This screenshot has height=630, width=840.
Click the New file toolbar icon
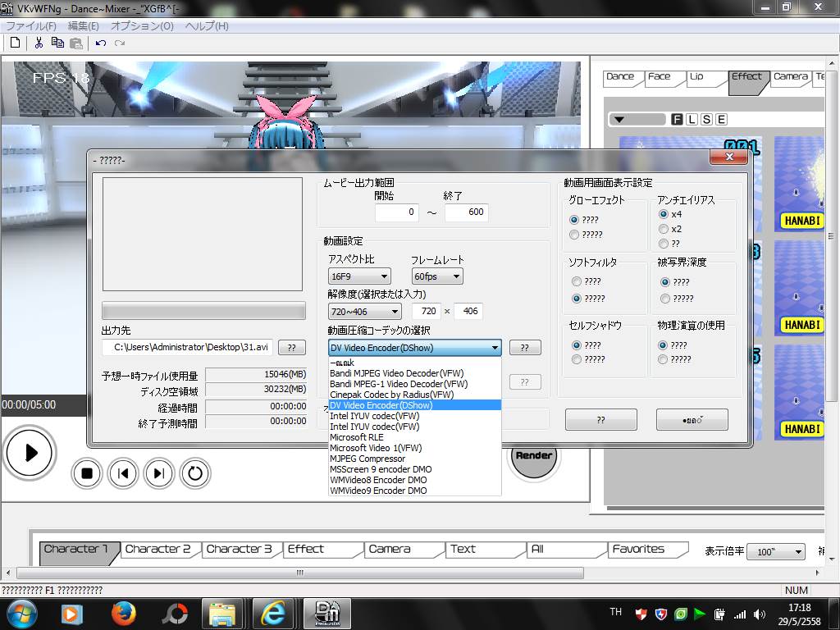(15, 43)
